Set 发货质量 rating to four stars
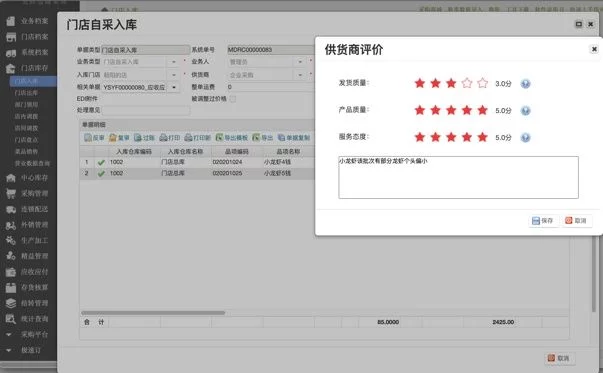Viewport: 603px width, 373px height. [x=466, y=83]
